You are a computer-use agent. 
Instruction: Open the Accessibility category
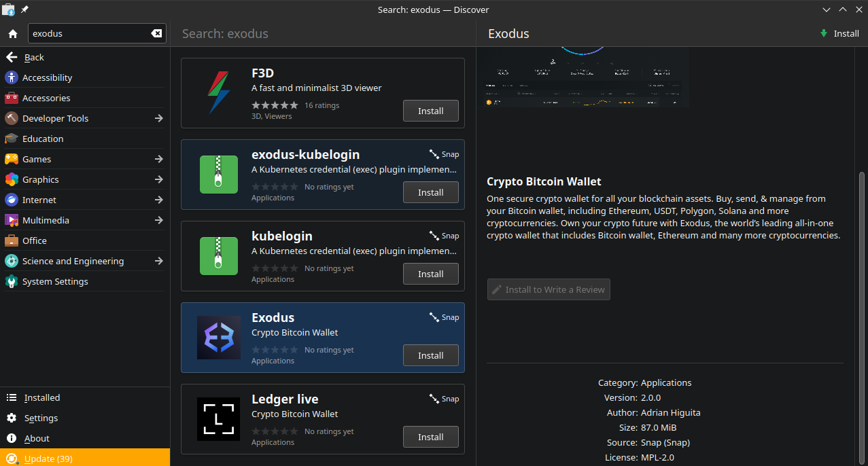coord(85,77)
